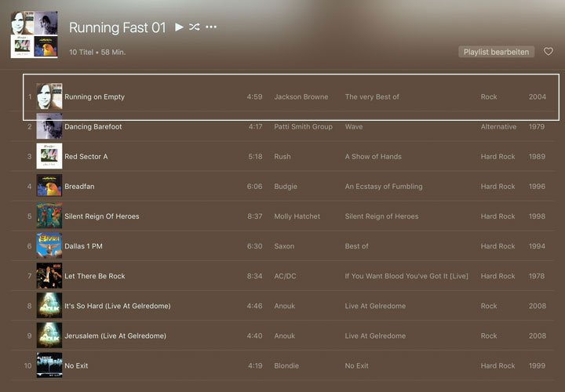Click the Dancing Barefoot album art

(49, 126)
